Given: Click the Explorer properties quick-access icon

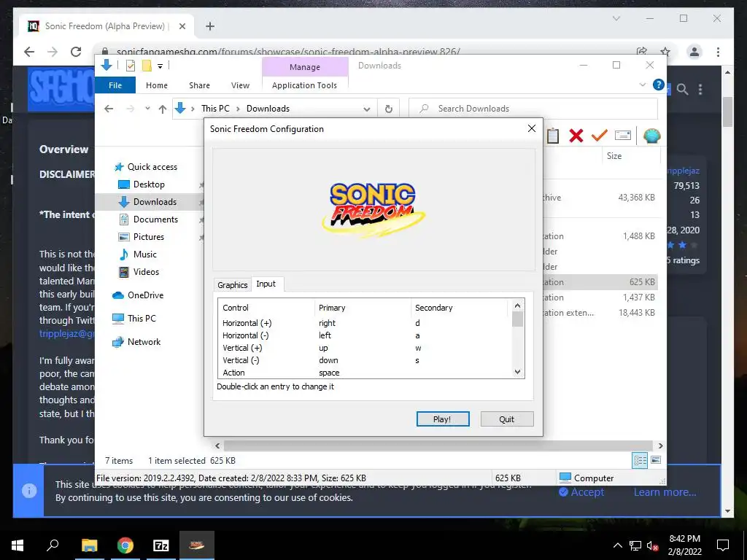Looking at the screenshot, I should point(130,66).
